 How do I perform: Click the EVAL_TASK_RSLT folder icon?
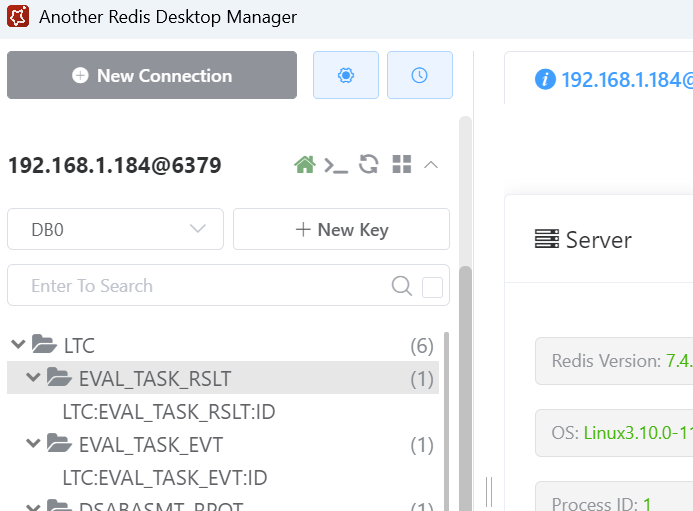pyautogui.click(x=59, y=377)
